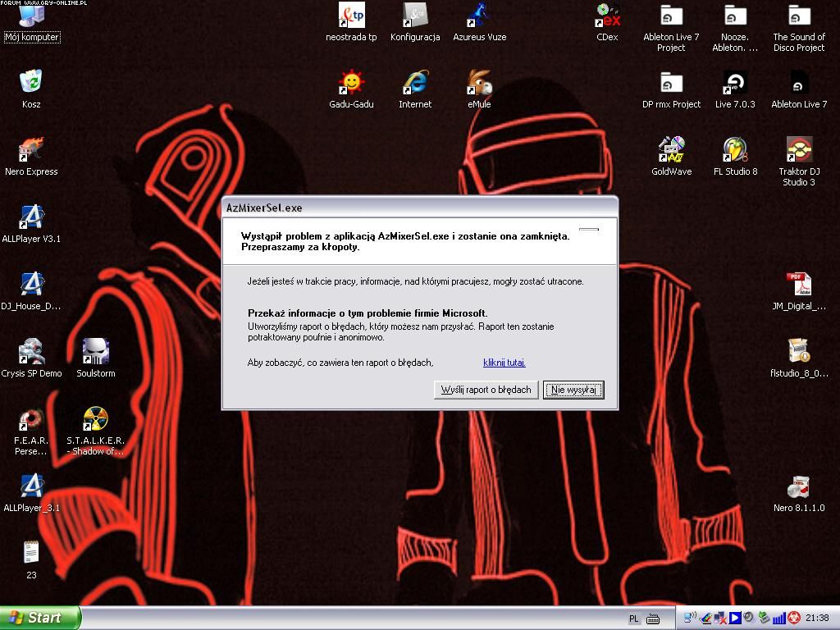This screenshot has height=630, width=840.
Task: Click the 'Przepraszamy za kłopoty.' text
Action: point(300,247)
